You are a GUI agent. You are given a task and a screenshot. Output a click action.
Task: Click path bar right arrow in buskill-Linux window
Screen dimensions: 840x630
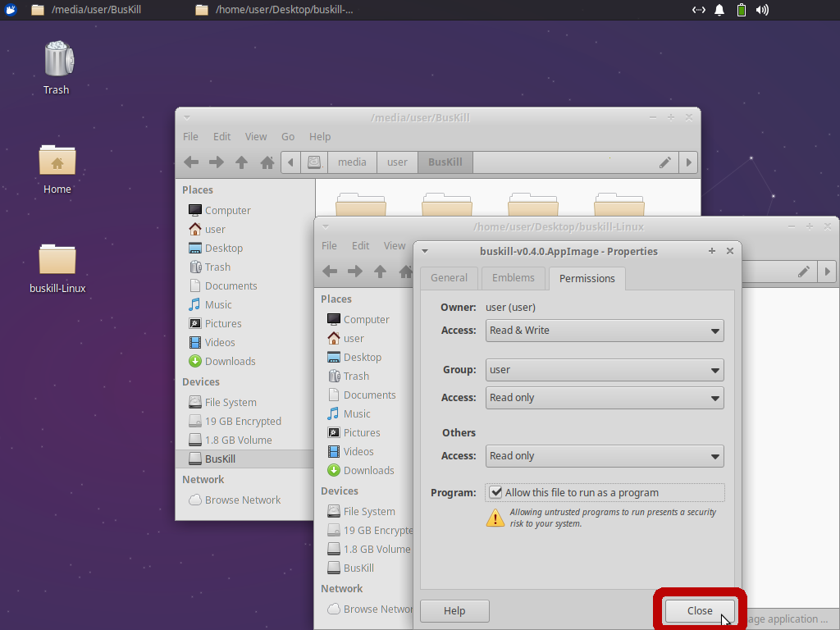[x=827, y=272]
